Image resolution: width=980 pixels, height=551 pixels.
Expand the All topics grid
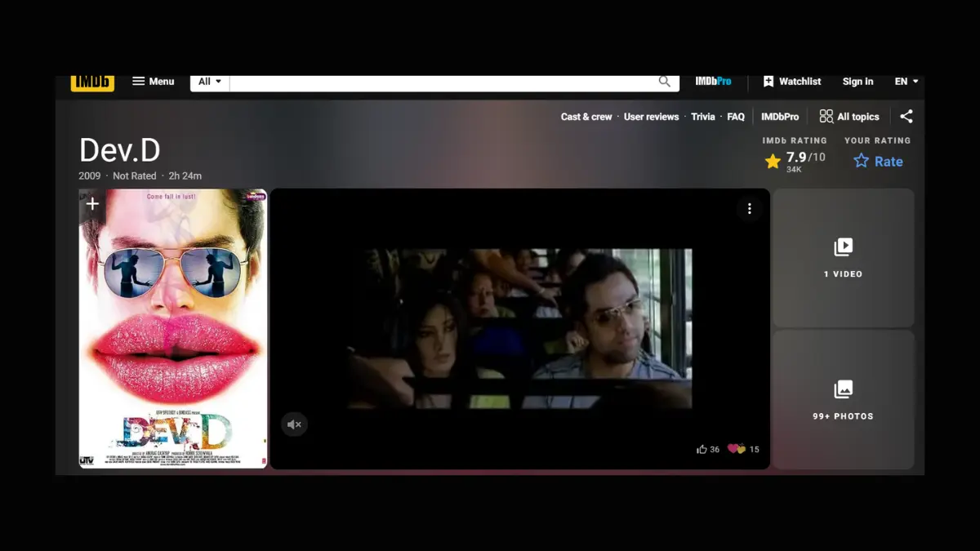pos(849,117)
